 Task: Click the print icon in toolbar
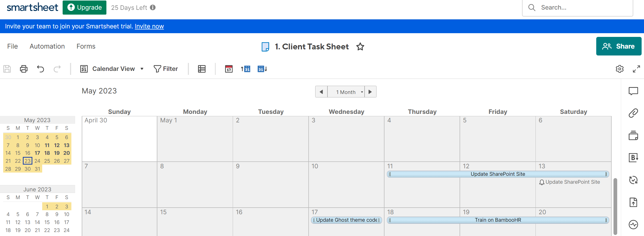pos(24,69)
